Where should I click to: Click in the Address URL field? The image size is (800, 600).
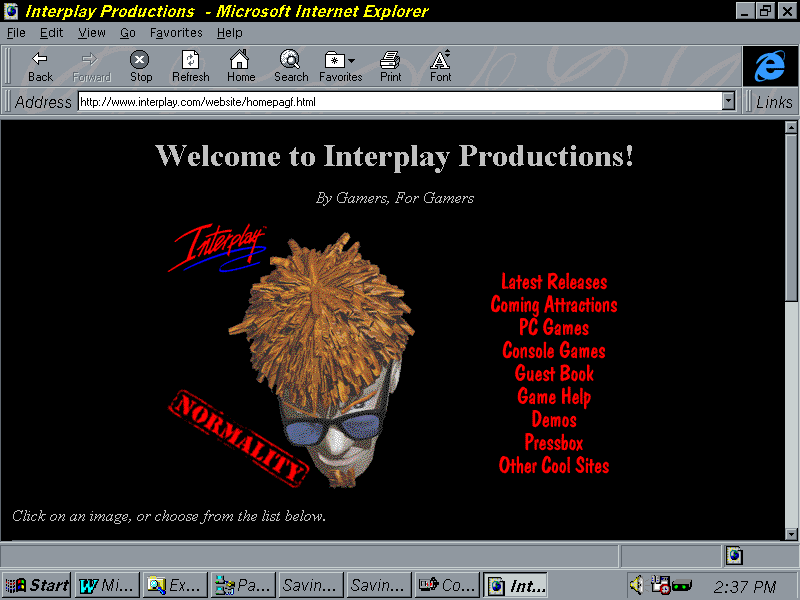[400, 101]
